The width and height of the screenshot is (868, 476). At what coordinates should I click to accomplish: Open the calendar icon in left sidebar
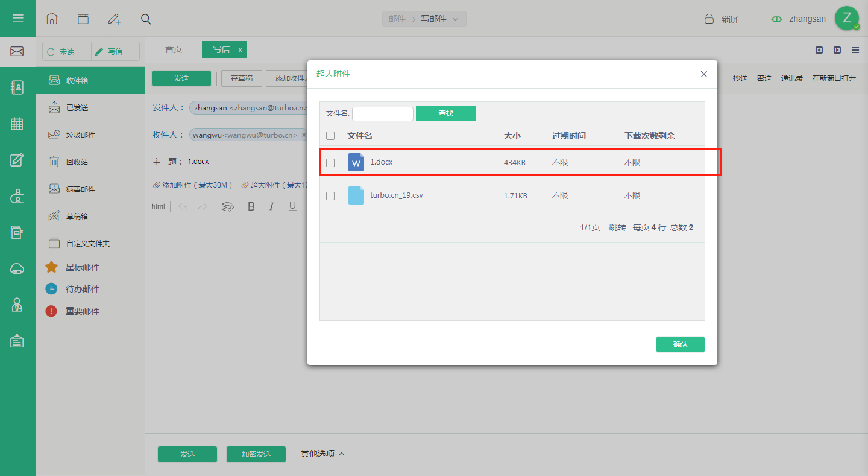(17, 124)
